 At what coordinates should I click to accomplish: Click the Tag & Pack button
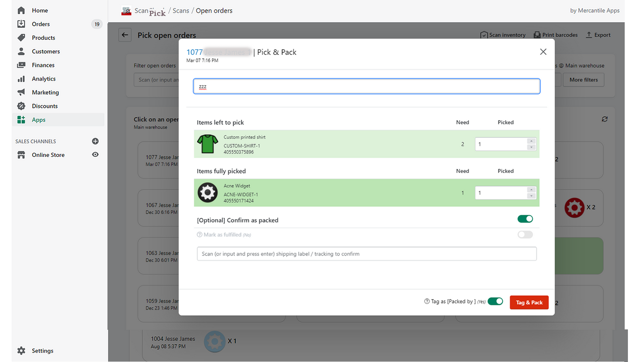point(529,302)
